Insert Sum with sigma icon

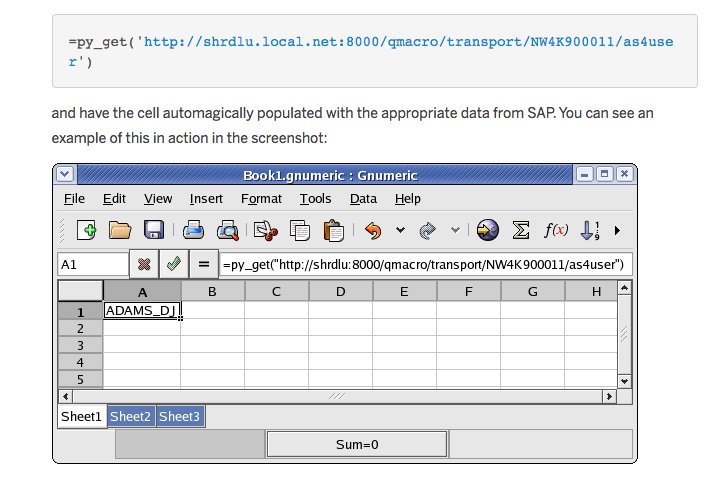tap(521, 230)
